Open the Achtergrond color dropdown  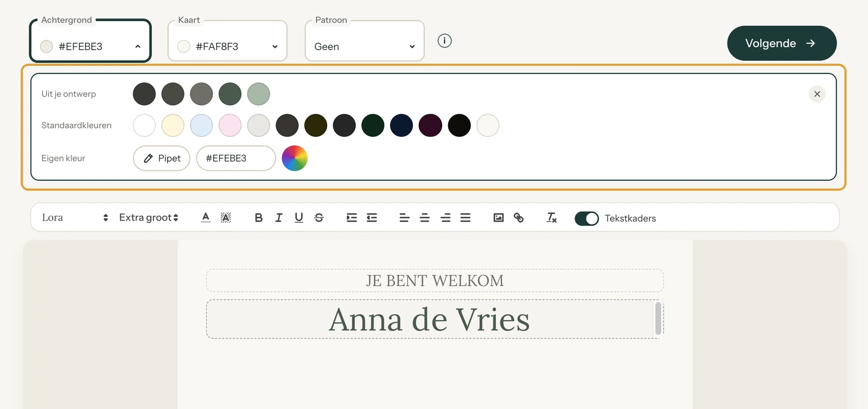point(90,41)
